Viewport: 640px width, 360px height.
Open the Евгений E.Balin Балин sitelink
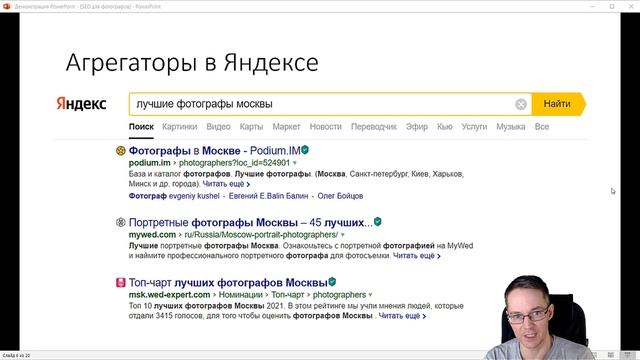(268, 196)
